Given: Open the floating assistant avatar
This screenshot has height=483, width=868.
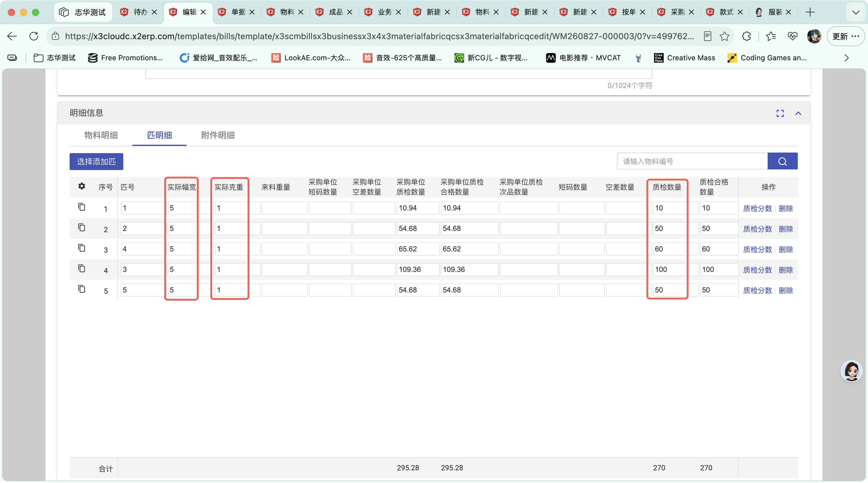Looking at the screenshot, I should click(851, 371).
